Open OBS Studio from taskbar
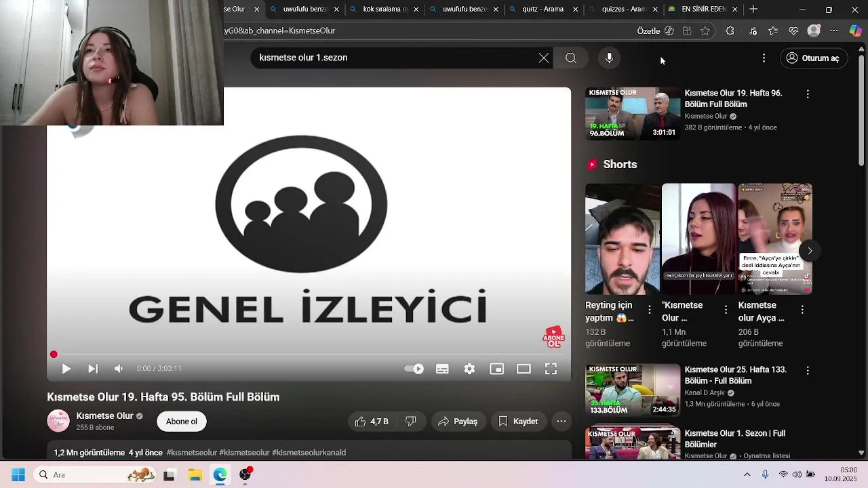The height and width of the screenshot is (488, 868). pyautogui.click(x=245, y=474)
